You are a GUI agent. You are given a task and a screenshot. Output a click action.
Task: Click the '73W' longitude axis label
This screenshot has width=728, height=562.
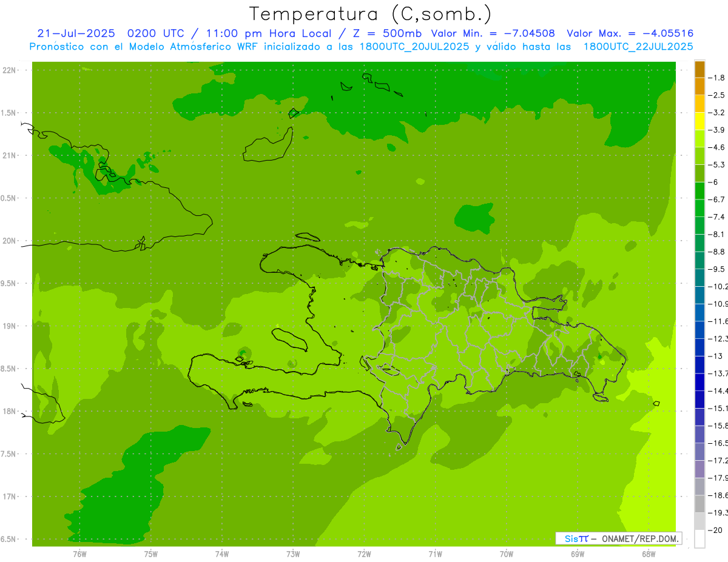tap(293, 554)
